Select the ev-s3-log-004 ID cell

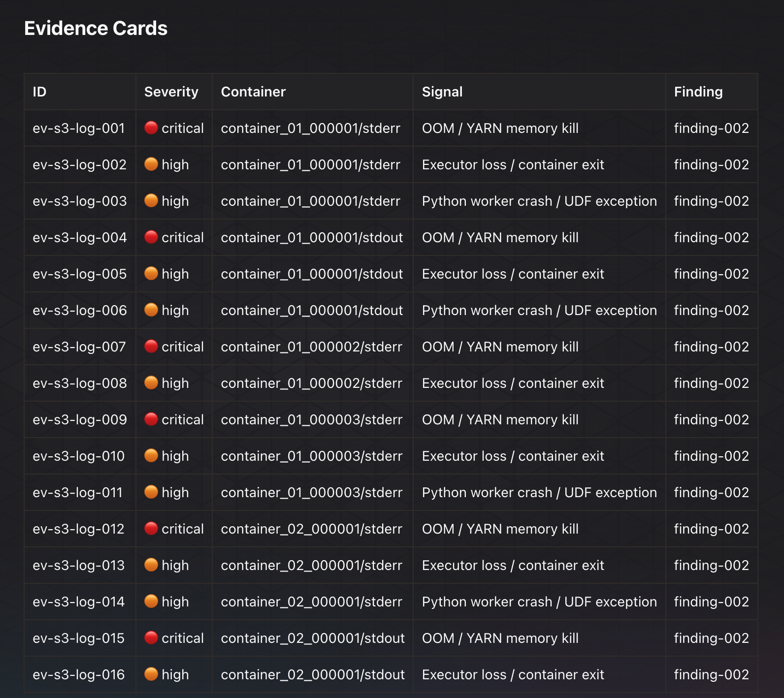tap(80, 237)
